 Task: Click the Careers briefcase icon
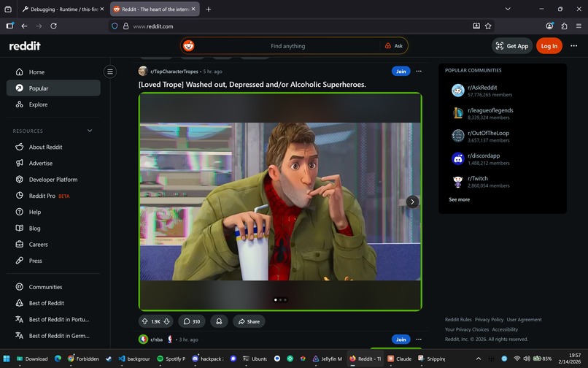[x=20, y=245]
